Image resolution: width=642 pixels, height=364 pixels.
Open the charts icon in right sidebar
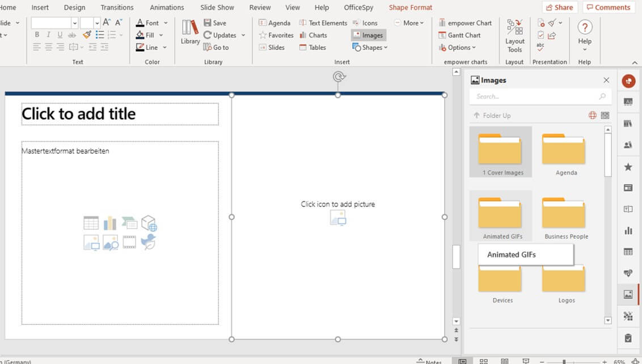(628, 230)
